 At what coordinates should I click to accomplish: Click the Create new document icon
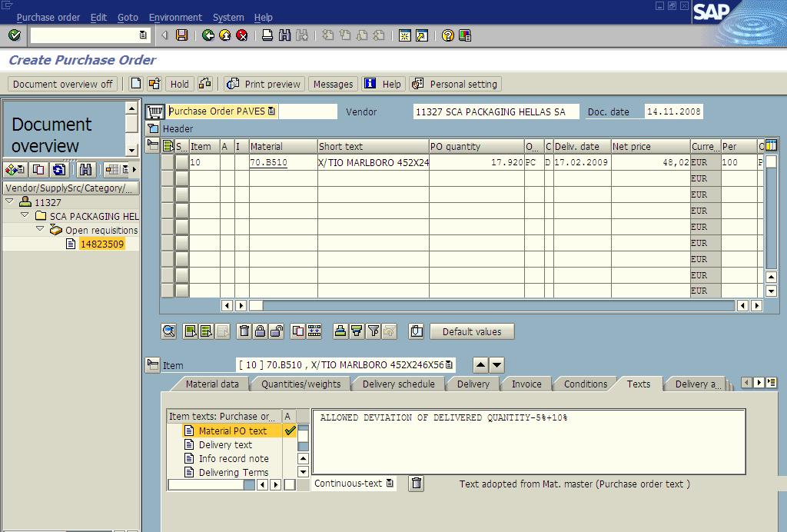135,83
